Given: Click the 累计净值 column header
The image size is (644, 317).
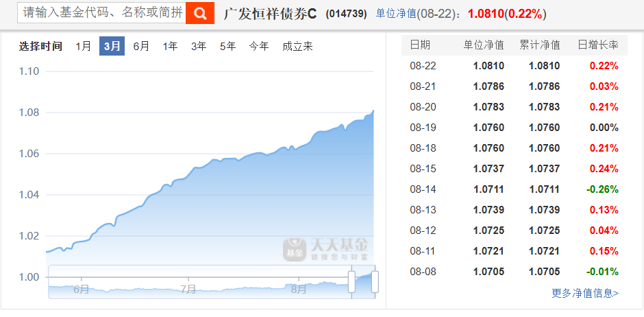Looking at the screenshot, I should pyautogui.click(x=539, y=45).
